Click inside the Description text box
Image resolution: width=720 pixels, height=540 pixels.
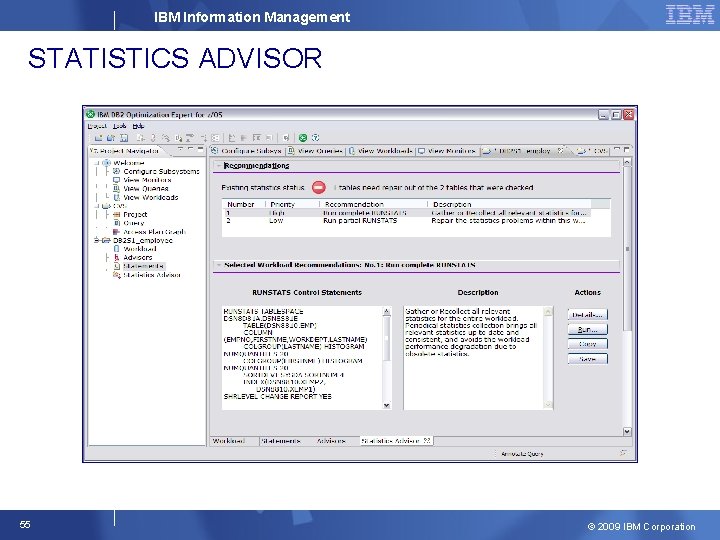(x=474, y=357)
